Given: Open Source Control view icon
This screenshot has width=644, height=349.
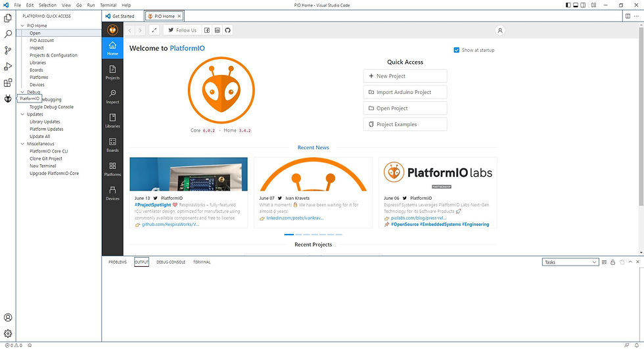Looking at the screenshot, I should point(8,50).
